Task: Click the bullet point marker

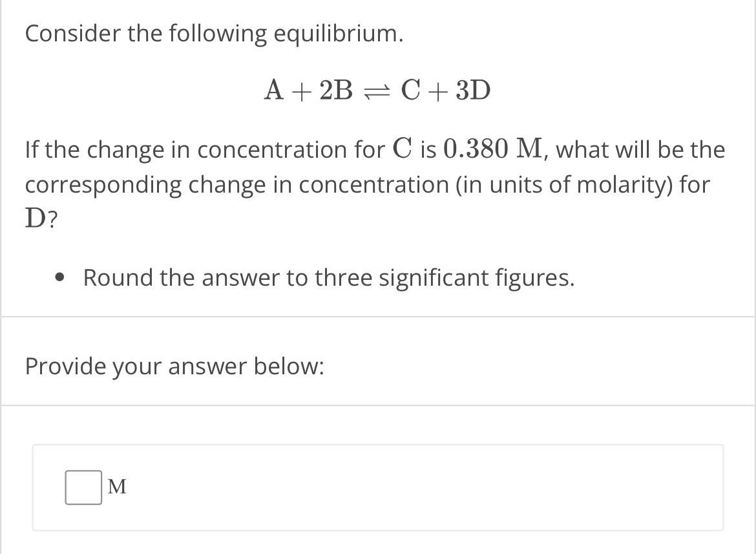Action: [x=59, y=278]
